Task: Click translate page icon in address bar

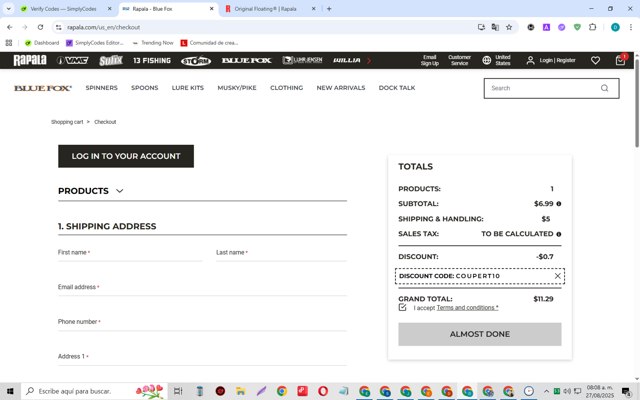Action: [x=495, y=27]
